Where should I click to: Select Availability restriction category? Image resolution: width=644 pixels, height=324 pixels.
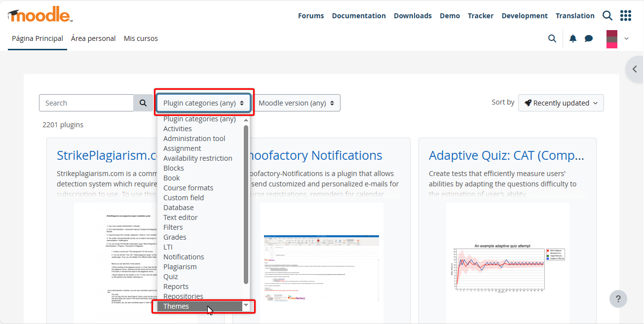point(200,158)
